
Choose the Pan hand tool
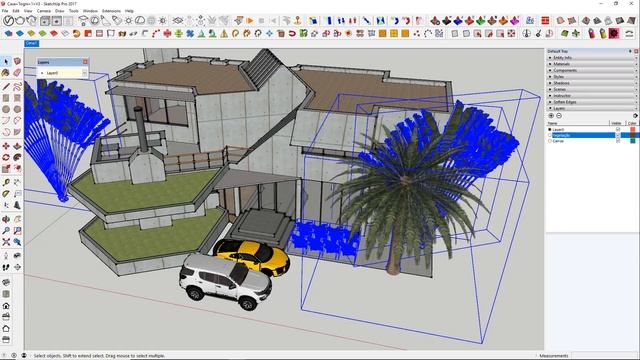(17, 219)
